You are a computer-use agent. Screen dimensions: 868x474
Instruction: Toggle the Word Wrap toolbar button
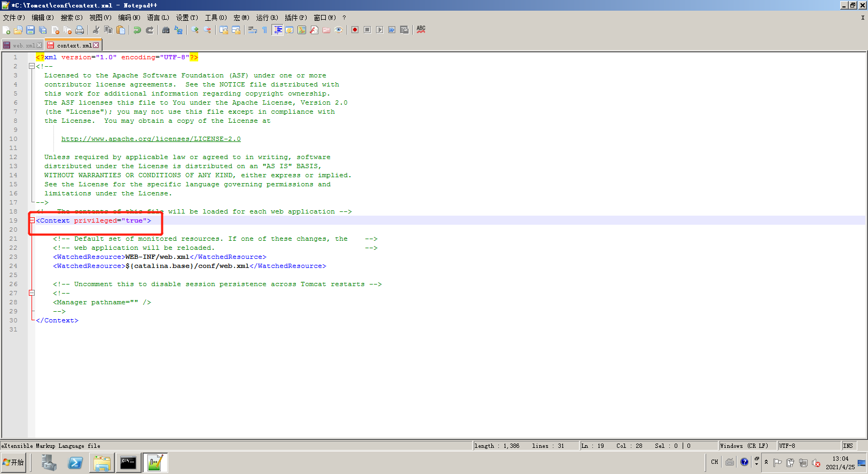click(x=253, y=30)
